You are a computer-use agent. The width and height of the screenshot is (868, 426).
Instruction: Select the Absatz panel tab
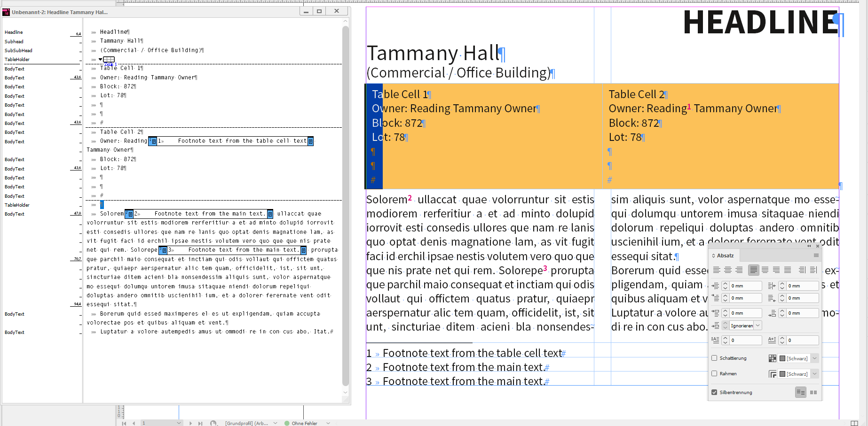click(x=725, y=256)
